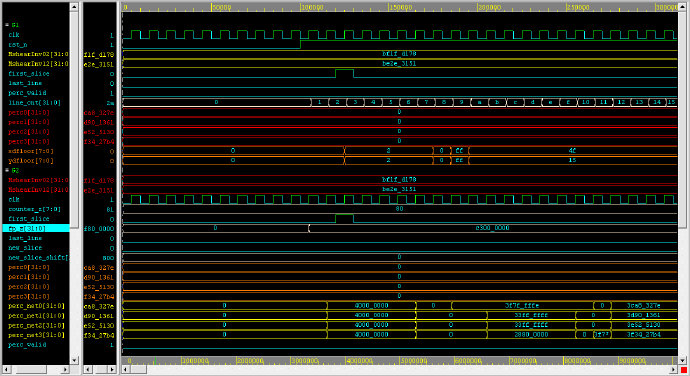Click the fp_z value f80_0000
This screenshot has height=376, width=690.
coord(99,229)
